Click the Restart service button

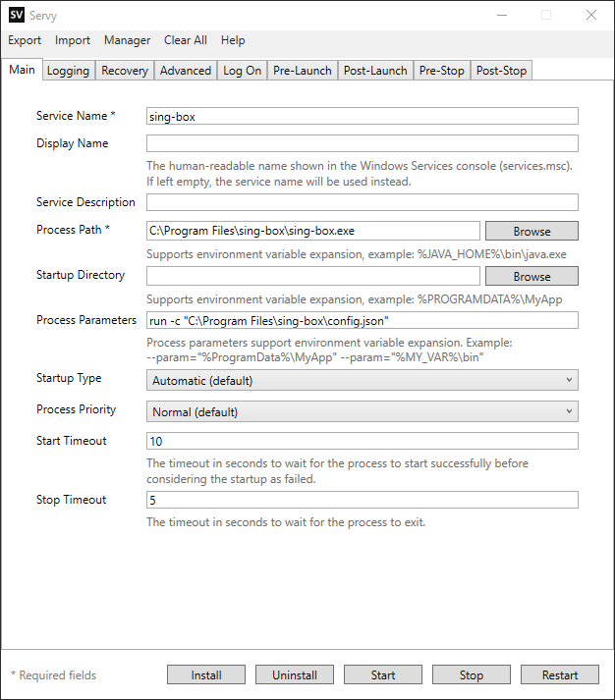click(x=560, y=675)
